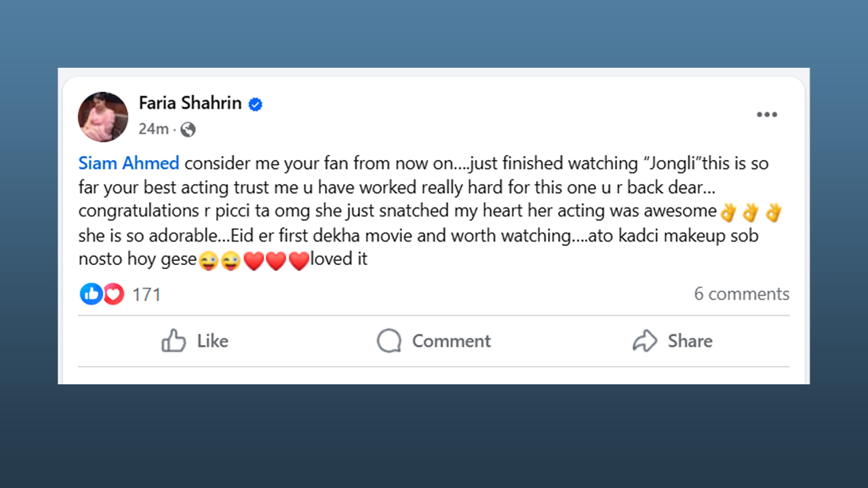The width and height of the screenshot is (868, 488).
Task: Click the first OK hand emoji
Action: click(x=728, y=213)
